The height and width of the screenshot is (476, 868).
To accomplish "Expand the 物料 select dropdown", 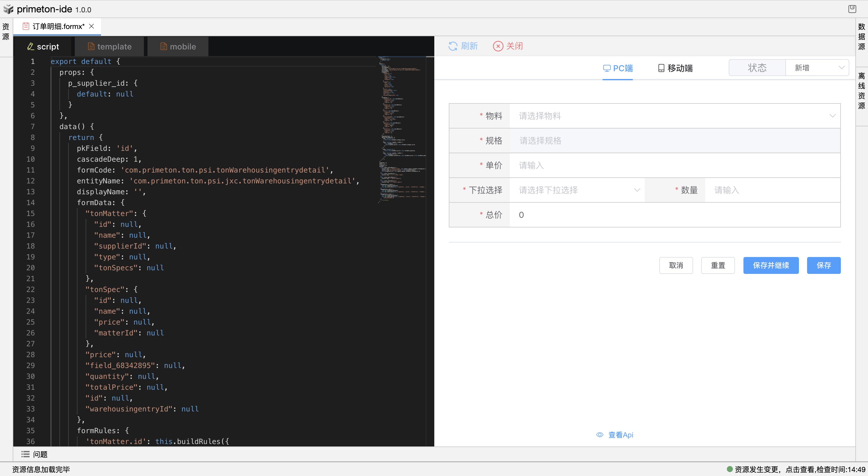I will click(x=675, y=116).
